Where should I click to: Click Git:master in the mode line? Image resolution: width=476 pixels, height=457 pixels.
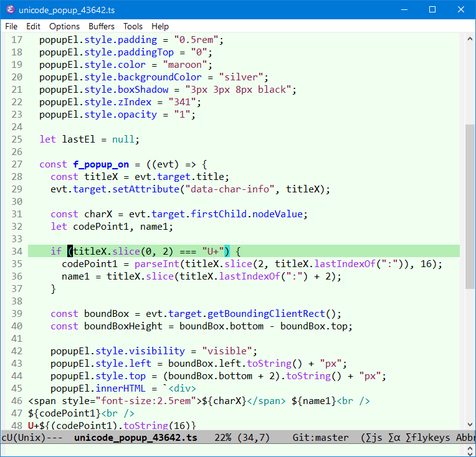point(321,438)
